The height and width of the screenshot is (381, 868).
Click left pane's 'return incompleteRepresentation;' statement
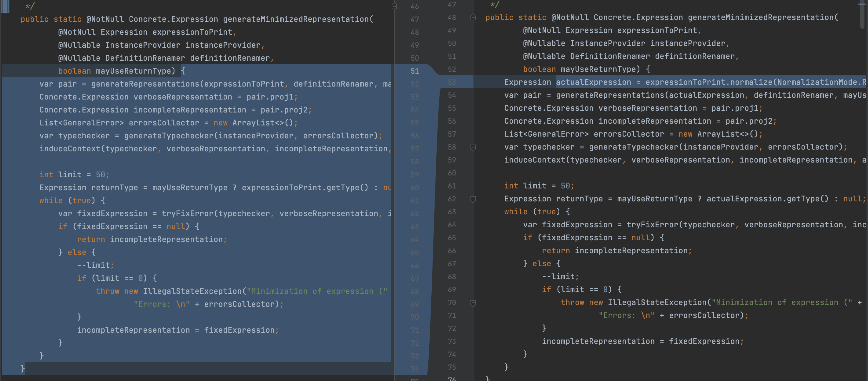pos(152,239)
